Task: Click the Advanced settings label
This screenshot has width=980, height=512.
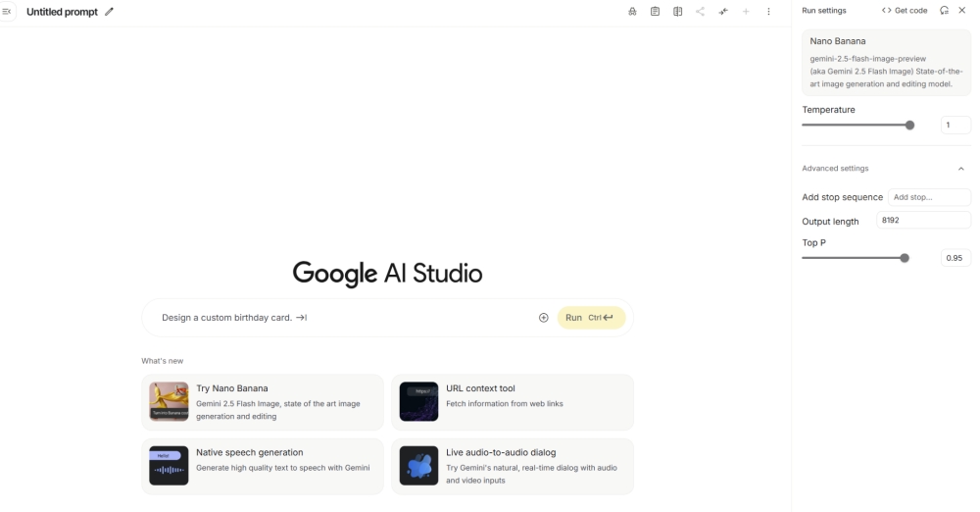Action: pos(835,169)
